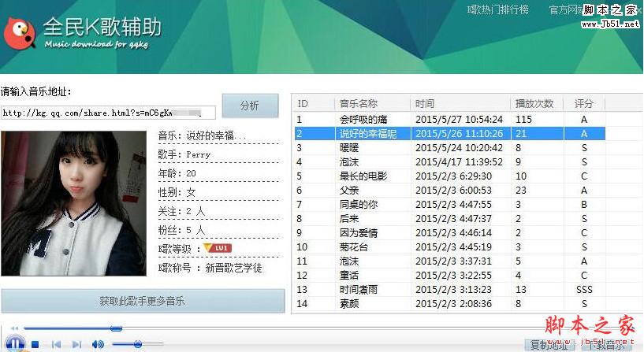Select the row 素颜
Viewport: 644px width, 352px height.
click(x=450, y=303)
